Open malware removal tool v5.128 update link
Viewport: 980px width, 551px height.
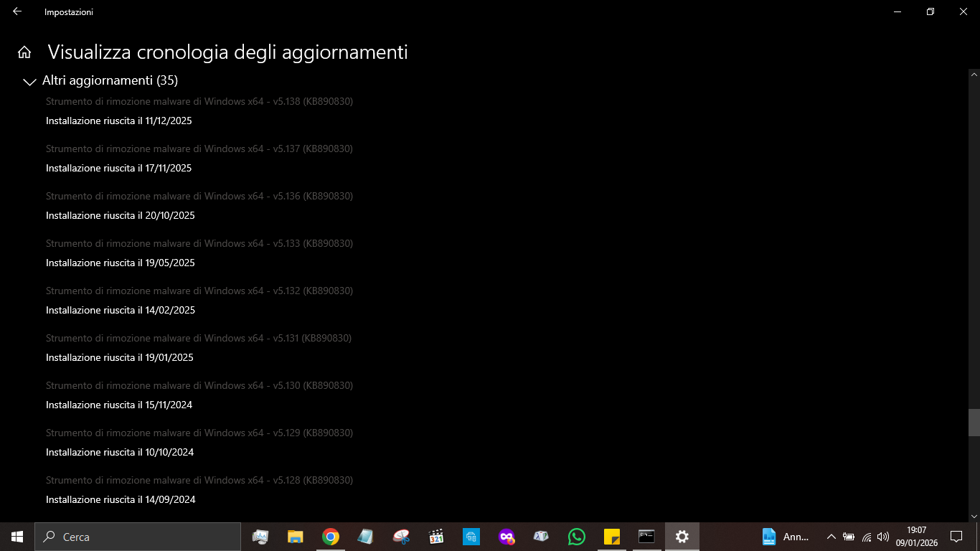[x=199, y=481]
